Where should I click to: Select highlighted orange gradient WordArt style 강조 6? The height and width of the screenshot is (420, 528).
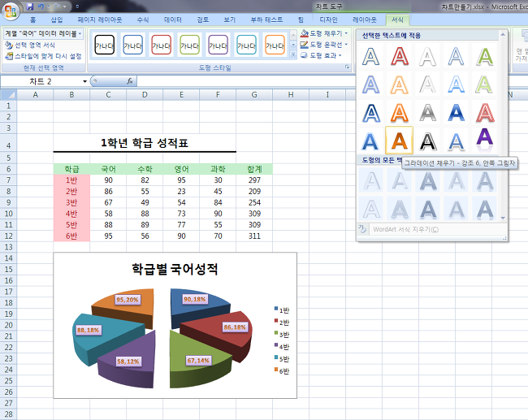pos(399,141)
